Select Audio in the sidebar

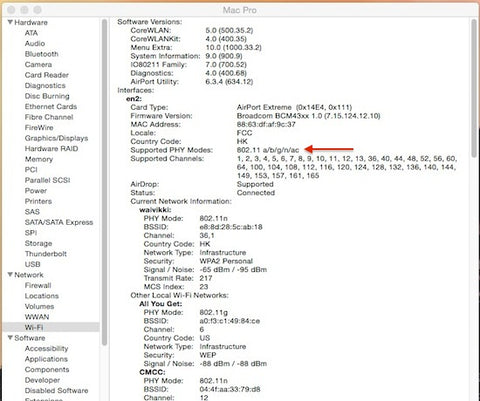pyautogui.click(x=35, y=44)
